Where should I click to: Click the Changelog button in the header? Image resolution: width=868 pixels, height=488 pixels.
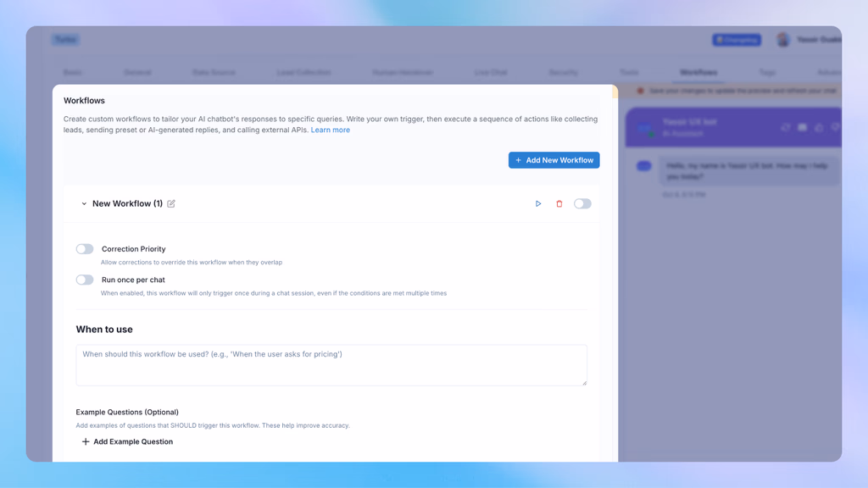[736, 39]
